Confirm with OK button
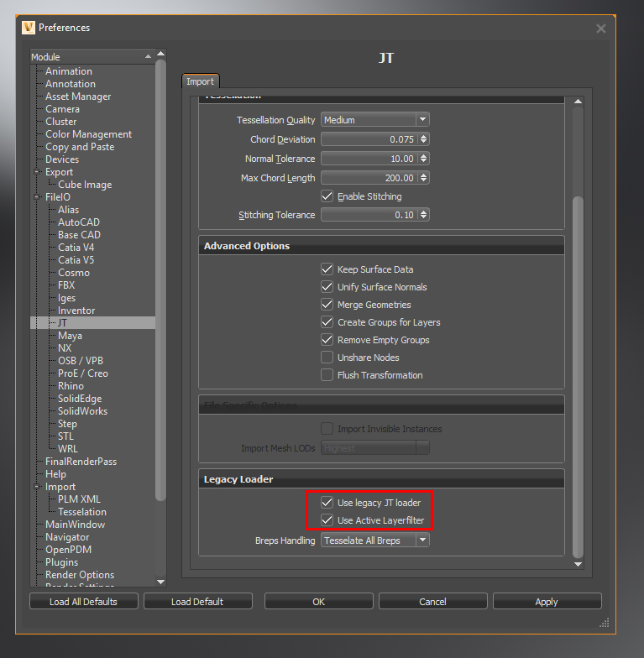644x658 pixels. tap(319, 602)
